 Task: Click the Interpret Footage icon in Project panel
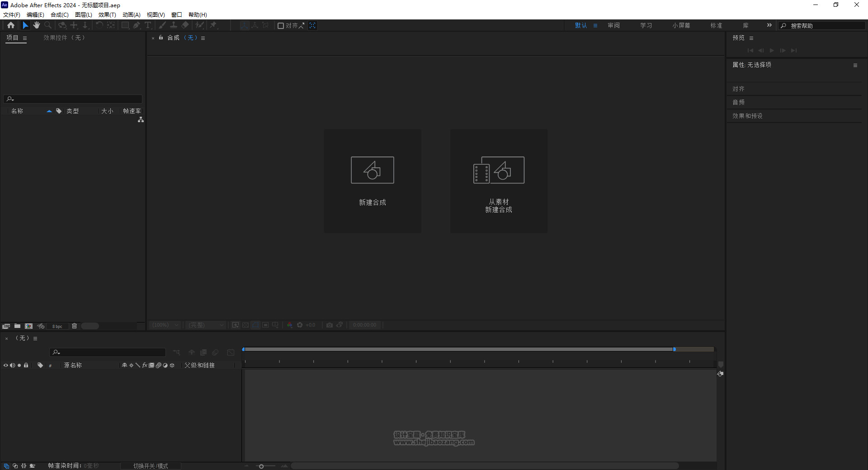[6, 326]
